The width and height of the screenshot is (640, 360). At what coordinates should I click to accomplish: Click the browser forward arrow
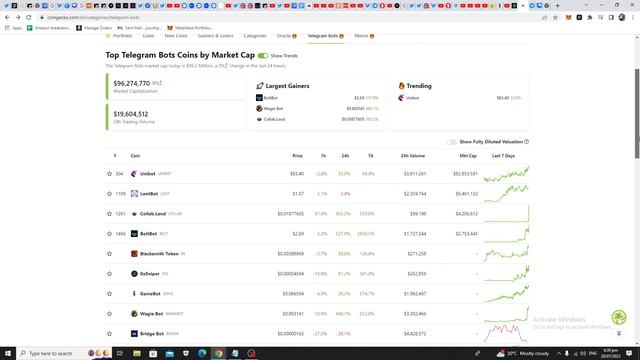coord(18,18)
